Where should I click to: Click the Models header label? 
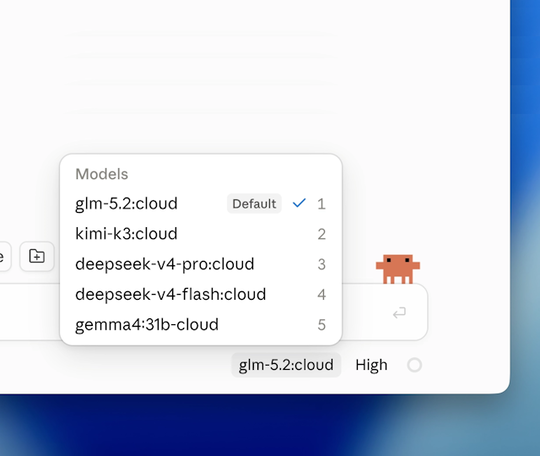tap(102, 174)
